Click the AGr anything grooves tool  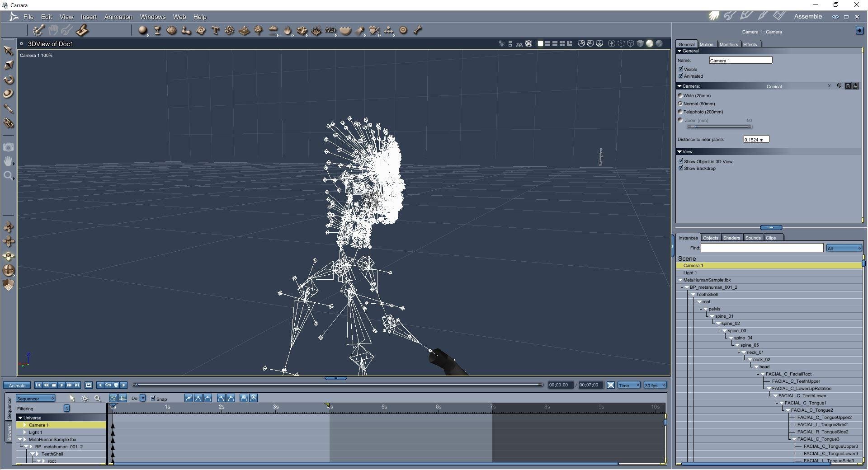click(330, 30)
